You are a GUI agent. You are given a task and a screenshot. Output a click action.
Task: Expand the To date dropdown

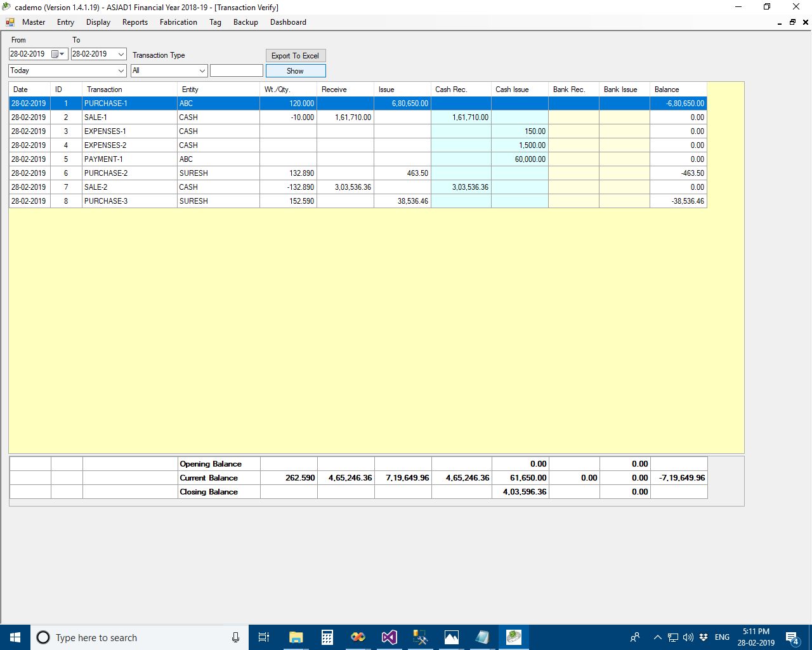[x=121, y=54]
